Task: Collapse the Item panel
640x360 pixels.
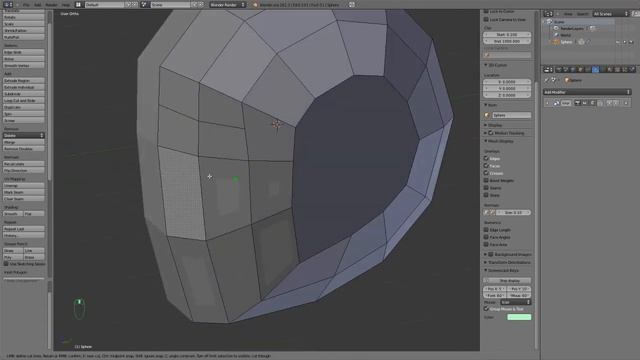Action: click(x=486, y=105)
